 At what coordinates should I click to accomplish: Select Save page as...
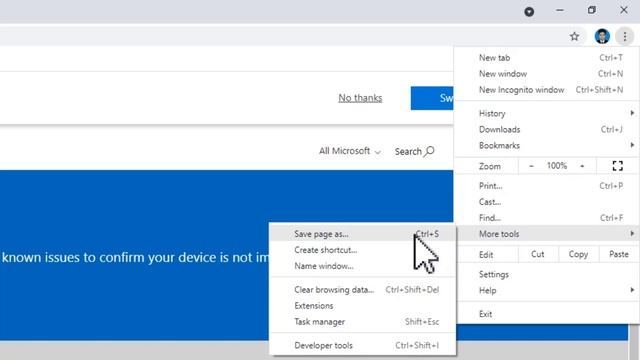tap(362, 234)
